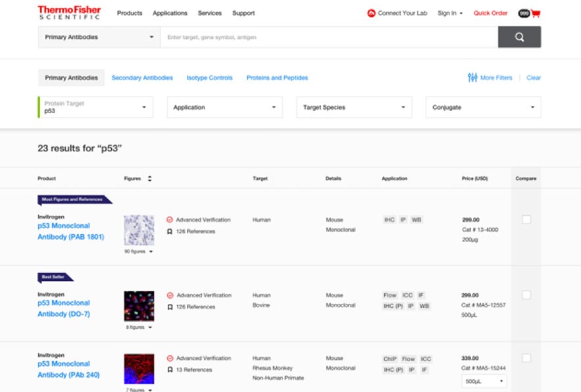581x392 pixels.
Task: Click the IHC application tag for PAB 1801
Action: pyautogui.click(x=390, y=220)
